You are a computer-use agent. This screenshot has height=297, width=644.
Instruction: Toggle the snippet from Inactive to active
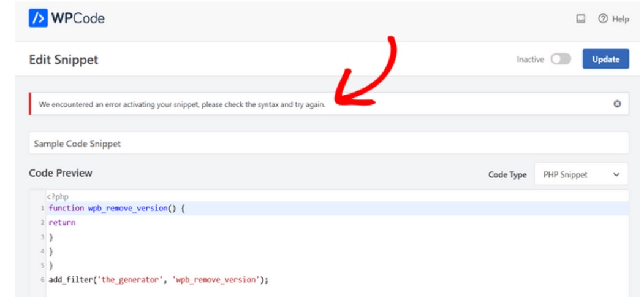pyautogui.click(x=560, y=59)
